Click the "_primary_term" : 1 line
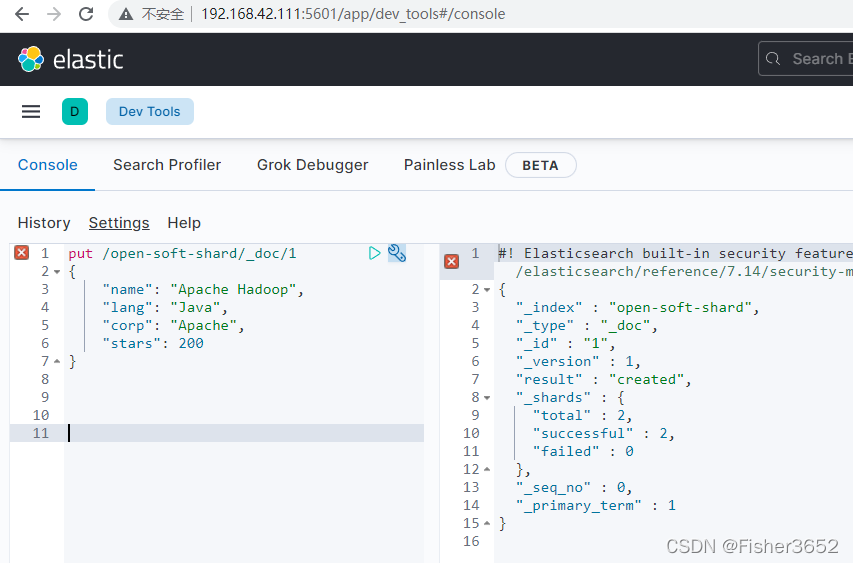 pyautogui.click(x=596, y=505)
